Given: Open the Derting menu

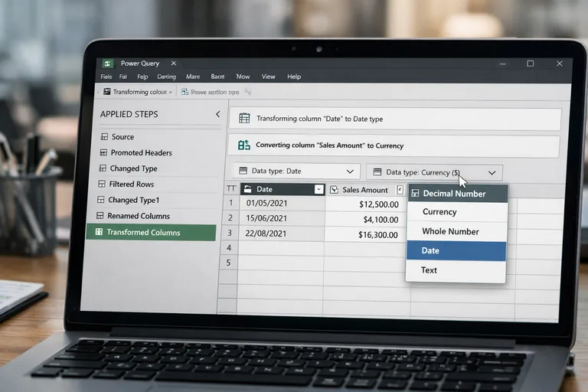Looking at the screenshot, I should [166, 77].
